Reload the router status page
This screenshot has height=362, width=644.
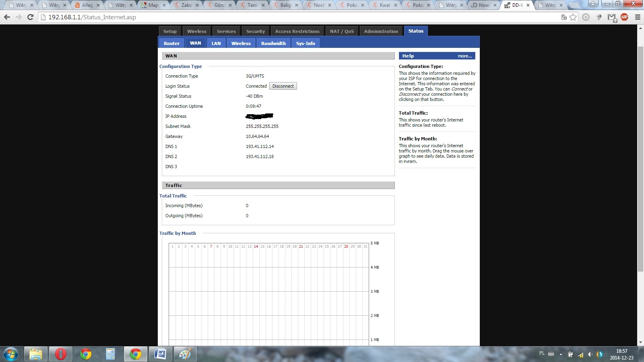30,17
